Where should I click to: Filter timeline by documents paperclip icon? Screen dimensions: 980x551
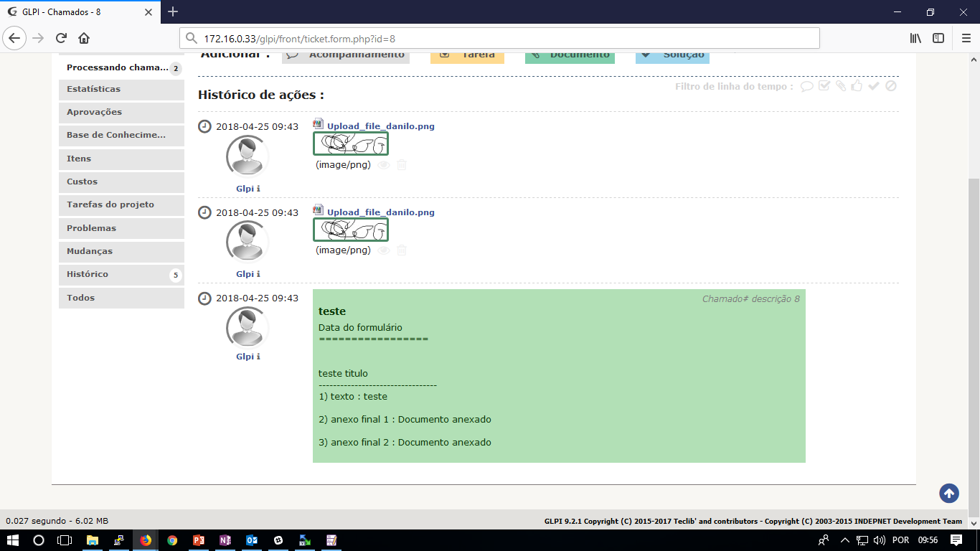tap(841, 86)
